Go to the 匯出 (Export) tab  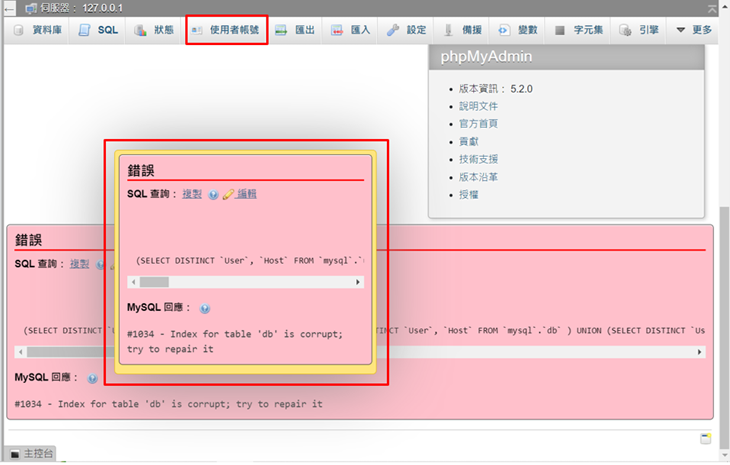coord(296,30)
